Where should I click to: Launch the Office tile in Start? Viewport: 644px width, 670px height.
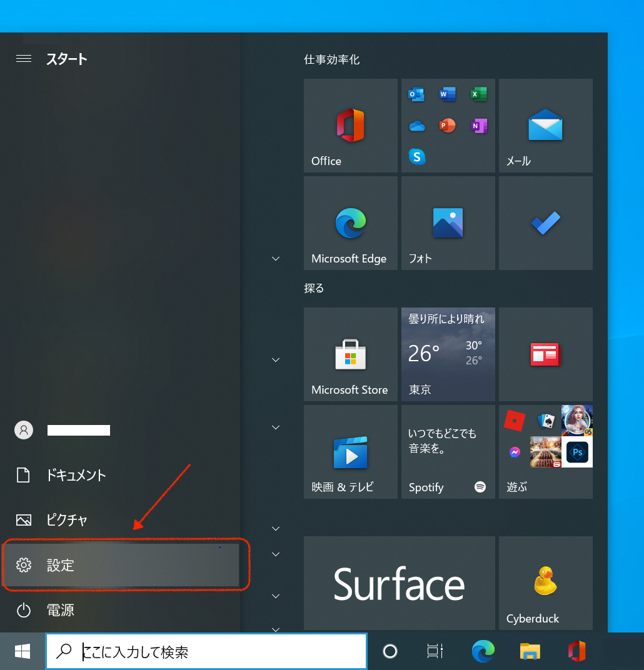click(350, 126)
